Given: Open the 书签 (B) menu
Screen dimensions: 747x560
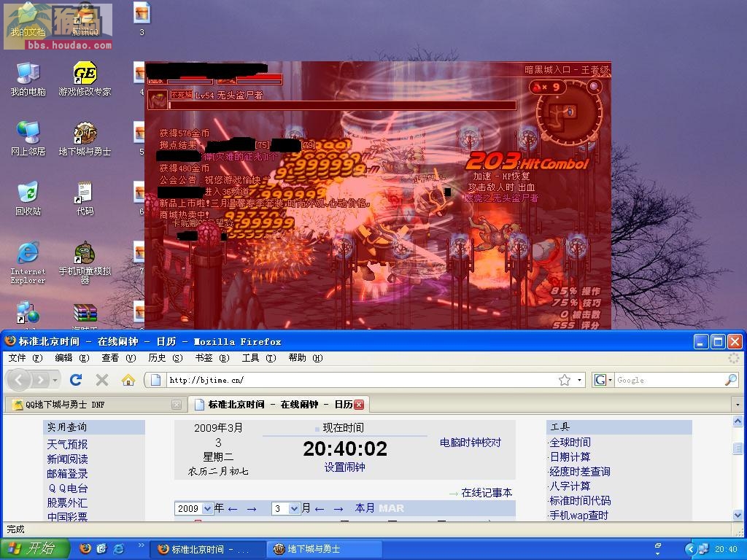Looking at the screenshot, I should pos(212,357).
